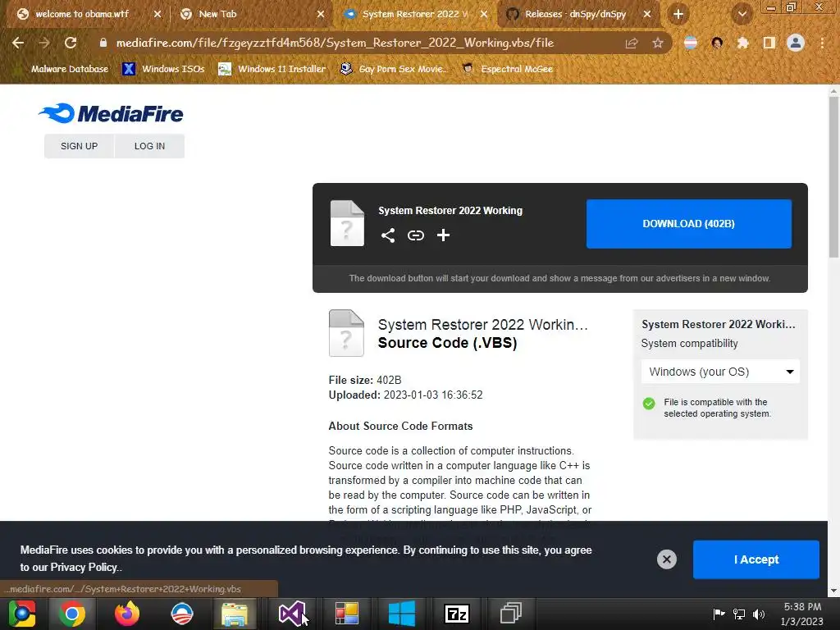Open a new browser tab with plus
840x630 pixels.
(678, 15)
